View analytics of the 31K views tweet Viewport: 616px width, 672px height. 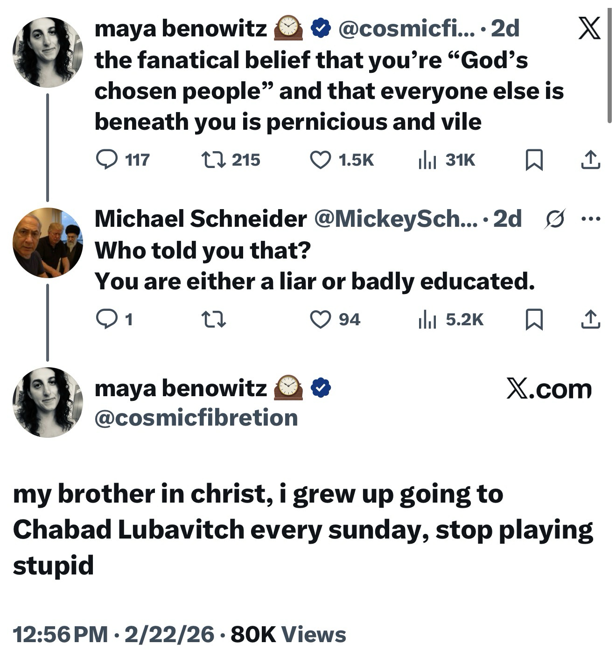[427, 160]
